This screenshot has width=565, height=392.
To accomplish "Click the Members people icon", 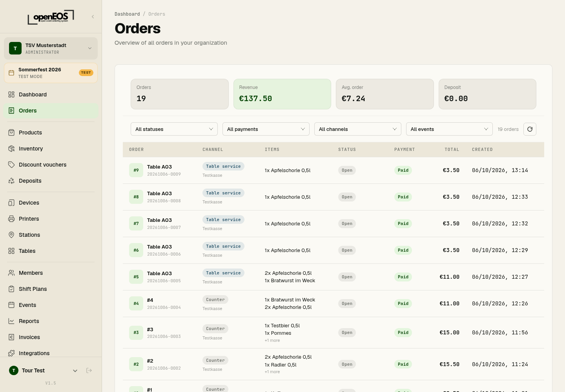I will coord(11,273).
